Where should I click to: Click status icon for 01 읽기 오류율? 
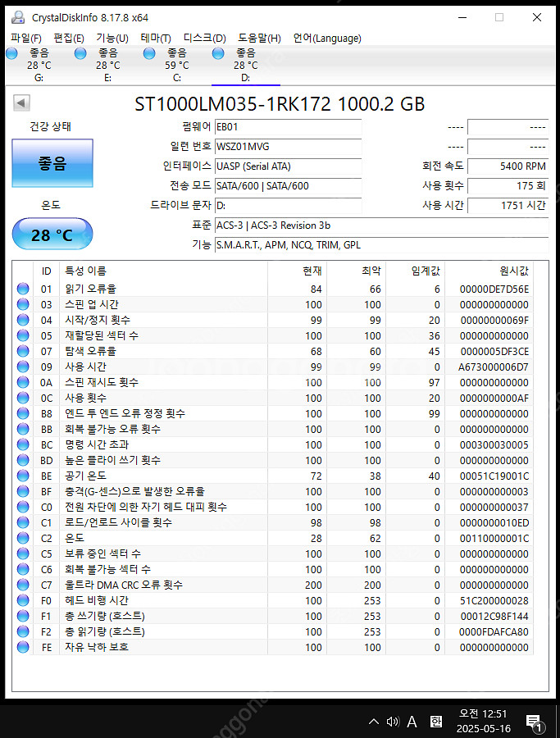pyautogui.click(x=23, y=289)
